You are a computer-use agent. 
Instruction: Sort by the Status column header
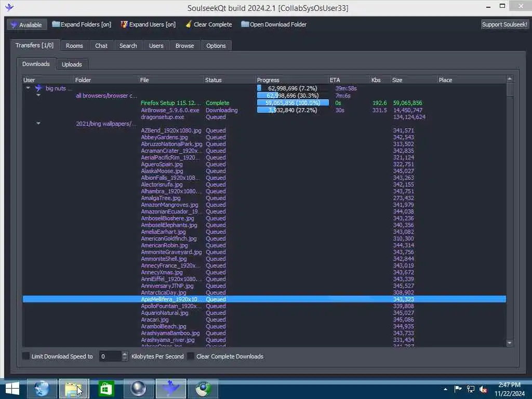click(x=230, y=80)
